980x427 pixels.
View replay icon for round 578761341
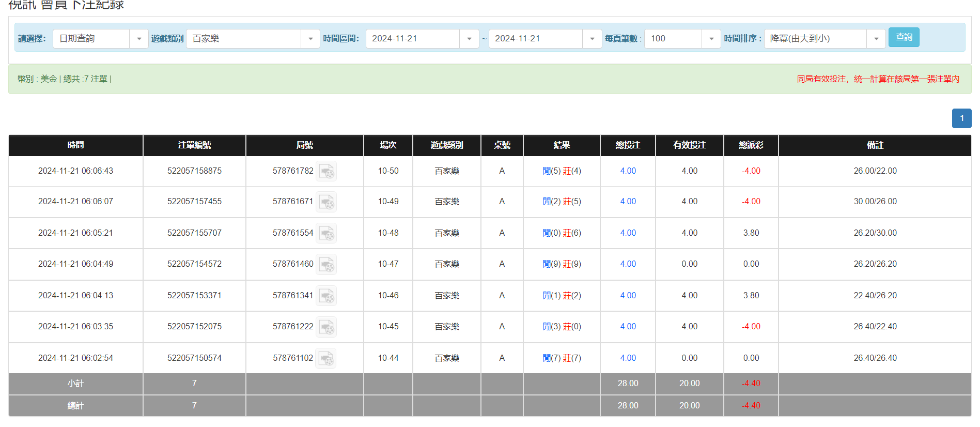point(326,296)
